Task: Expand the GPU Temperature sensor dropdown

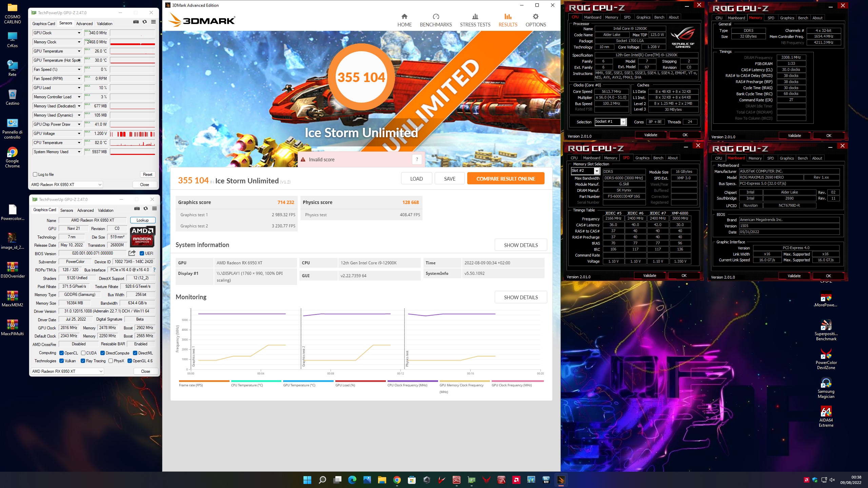Action: [79, 51]
